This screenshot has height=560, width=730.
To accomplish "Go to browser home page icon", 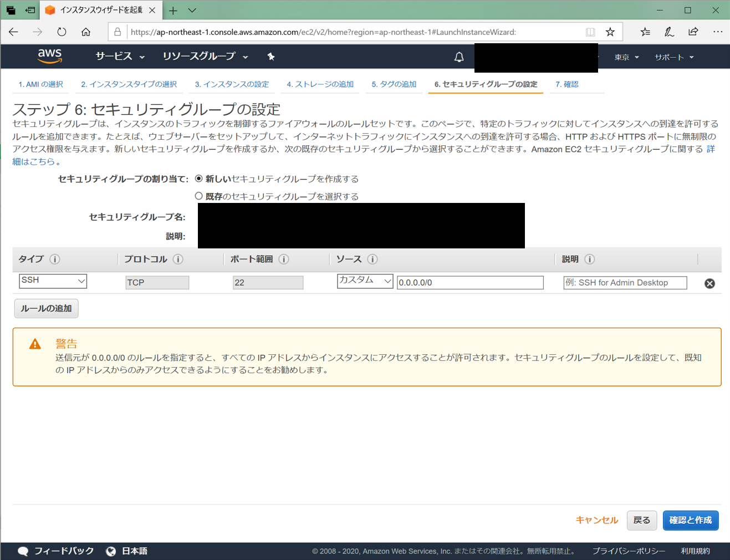I will (86, 32).
